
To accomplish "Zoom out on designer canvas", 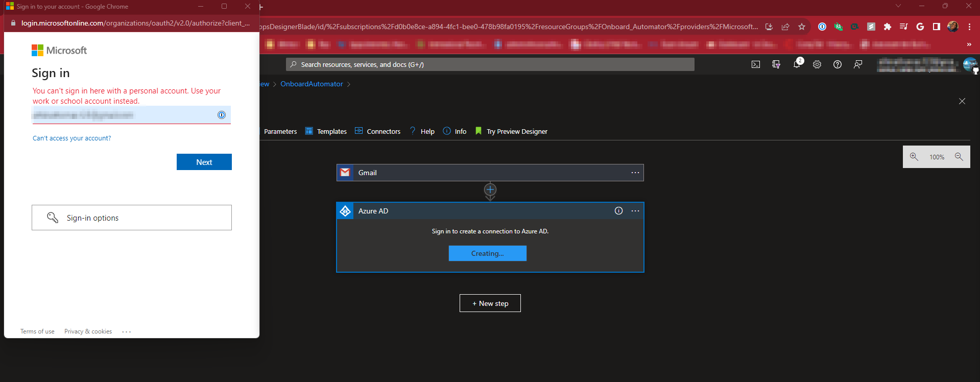I will coord(959,157).
